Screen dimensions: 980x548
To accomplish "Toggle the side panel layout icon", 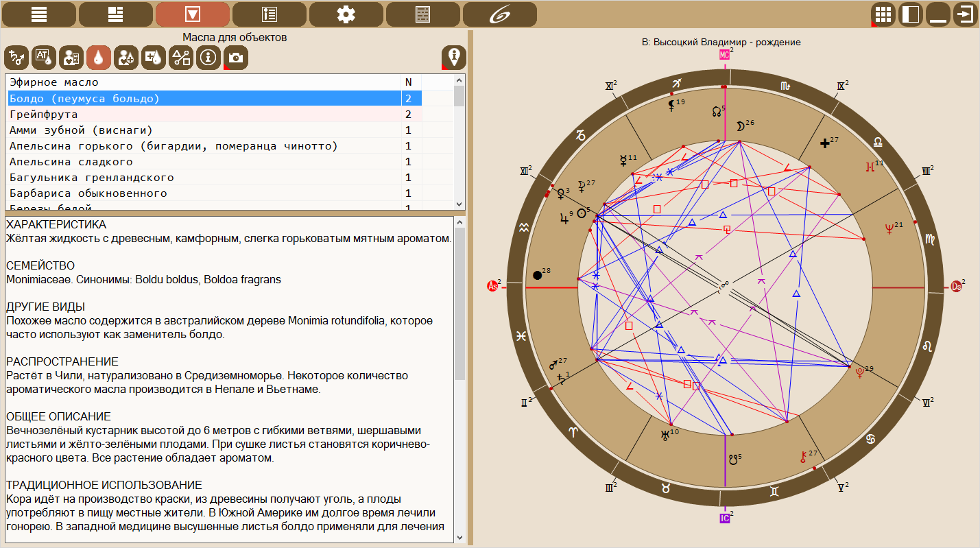I will tap(911, 14).
